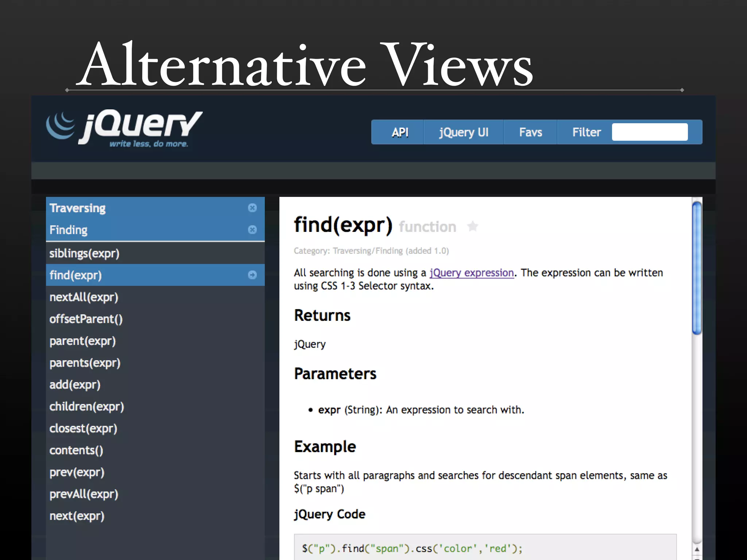The height and width of the screenshot is (560, 747).
Task: Open children(expr) in the sidebar
Action: pyautogui.click(x=155, y=406)
